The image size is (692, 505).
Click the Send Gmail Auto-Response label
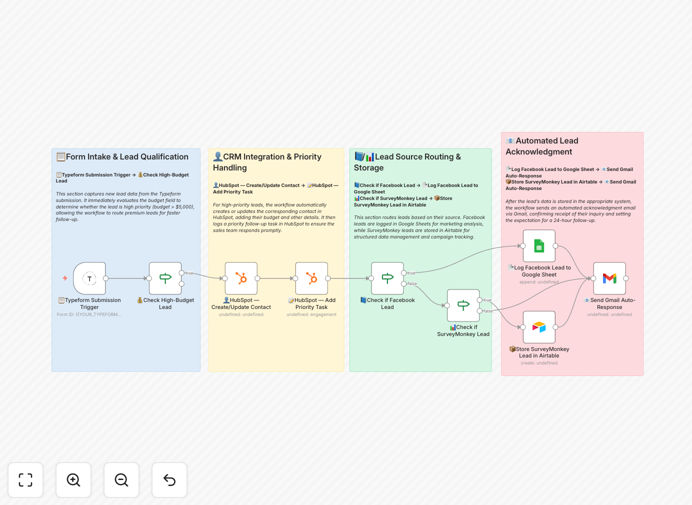(x=609, y=303)
